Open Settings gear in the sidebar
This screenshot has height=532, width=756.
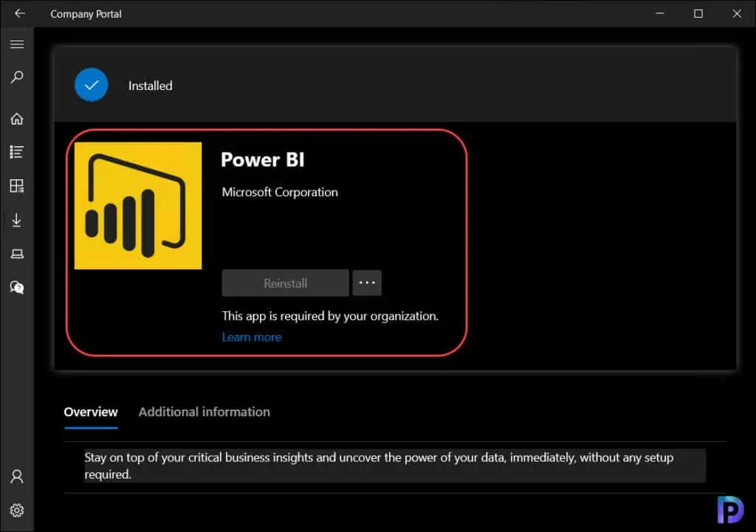17,511
